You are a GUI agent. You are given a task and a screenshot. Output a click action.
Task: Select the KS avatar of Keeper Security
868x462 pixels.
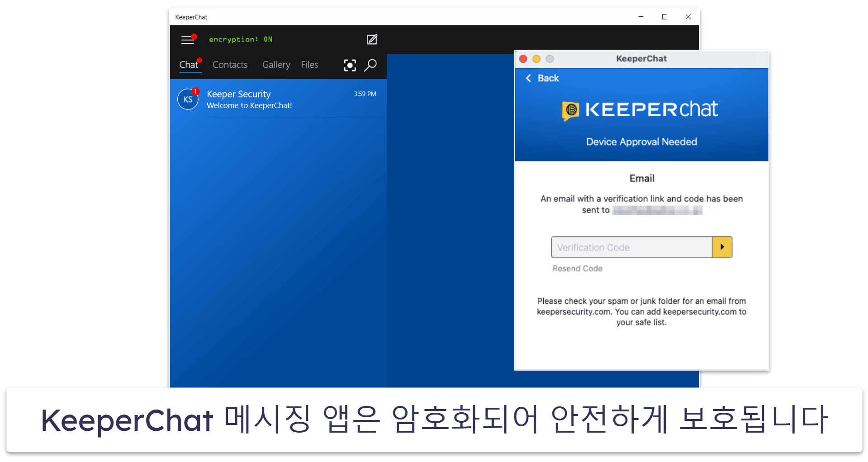tap(188, 99)
